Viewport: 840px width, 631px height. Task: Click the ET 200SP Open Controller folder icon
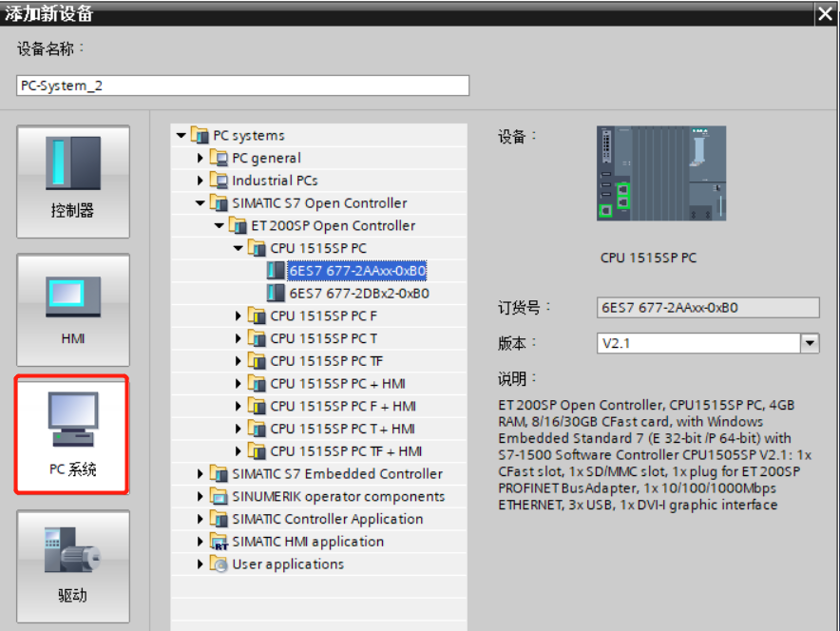coord(238,225)
